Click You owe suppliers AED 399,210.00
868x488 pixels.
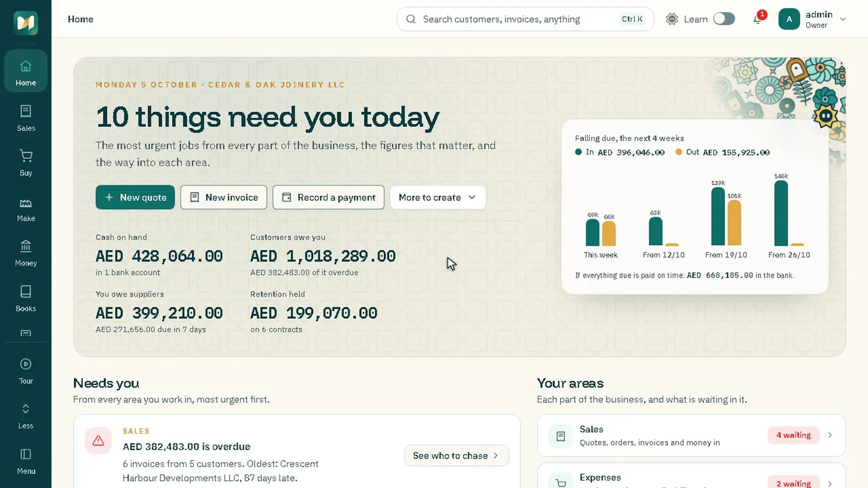(x=159, y=313)
